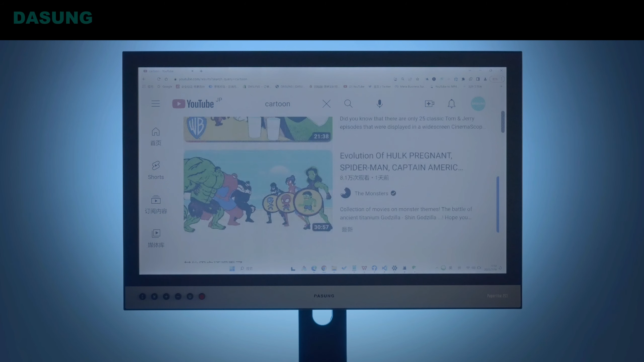Click the create video plus icon
The height and width of the screenshot is (362, 644).
429,103
